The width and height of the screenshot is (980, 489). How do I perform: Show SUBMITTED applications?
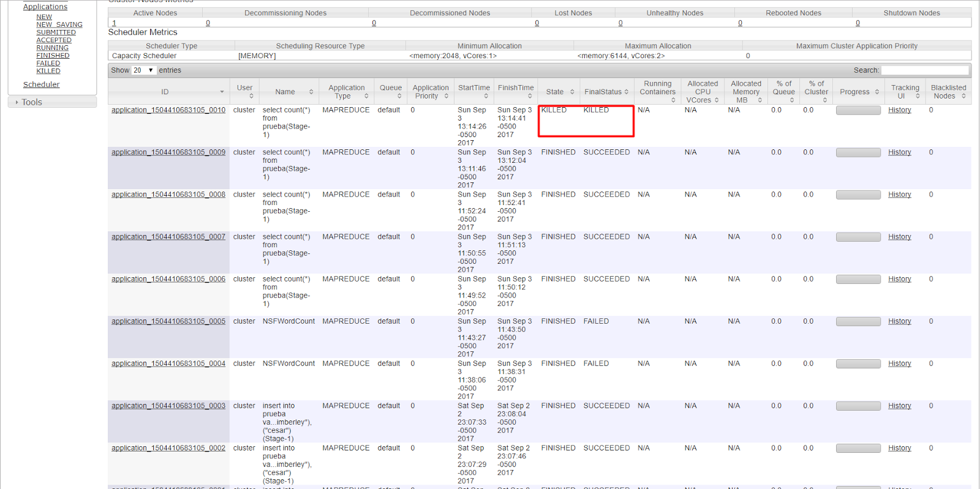click(56, 32)
